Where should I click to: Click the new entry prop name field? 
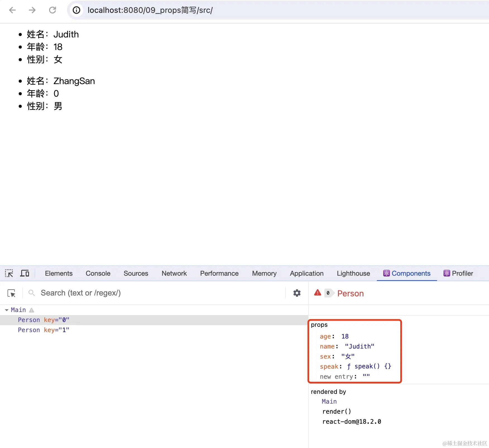(337, 377)
